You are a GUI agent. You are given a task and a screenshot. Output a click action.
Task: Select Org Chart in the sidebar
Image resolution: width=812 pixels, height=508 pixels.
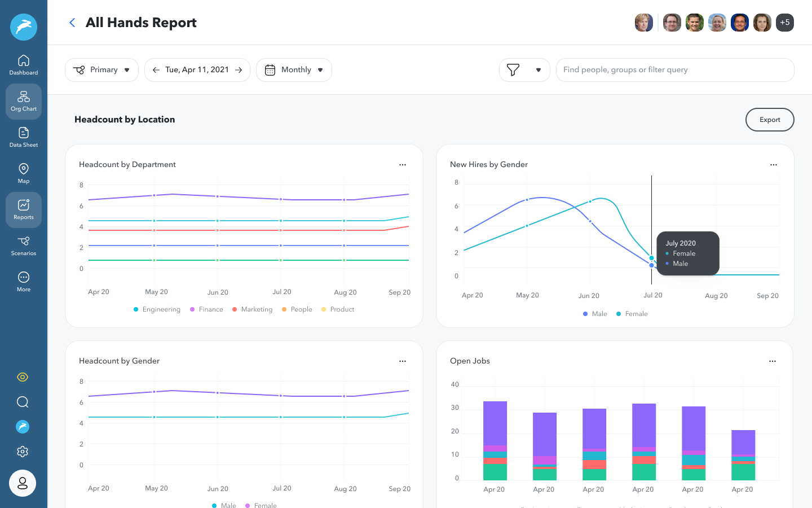tap(23, 100)
